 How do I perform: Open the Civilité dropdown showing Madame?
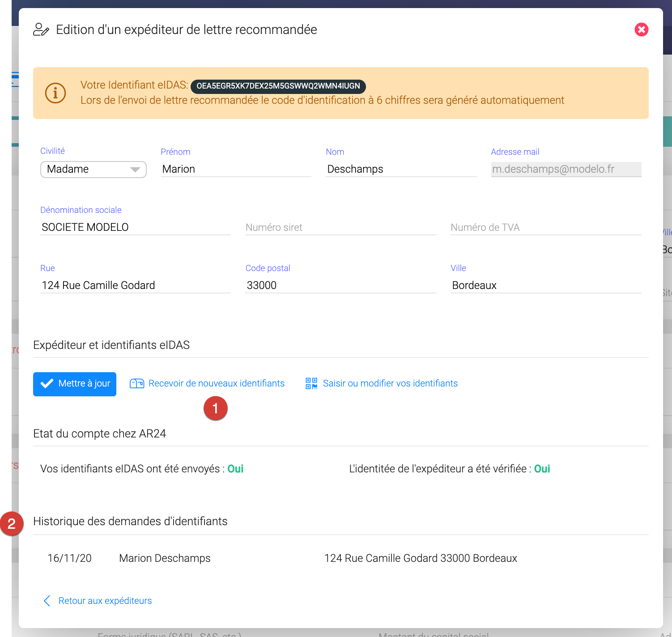[94, 170]
